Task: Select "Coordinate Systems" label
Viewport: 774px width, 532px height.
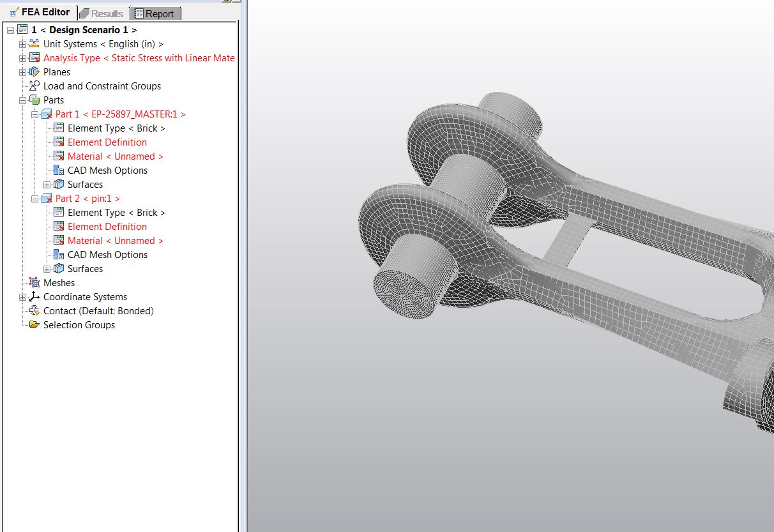Action: click(85, 297)
